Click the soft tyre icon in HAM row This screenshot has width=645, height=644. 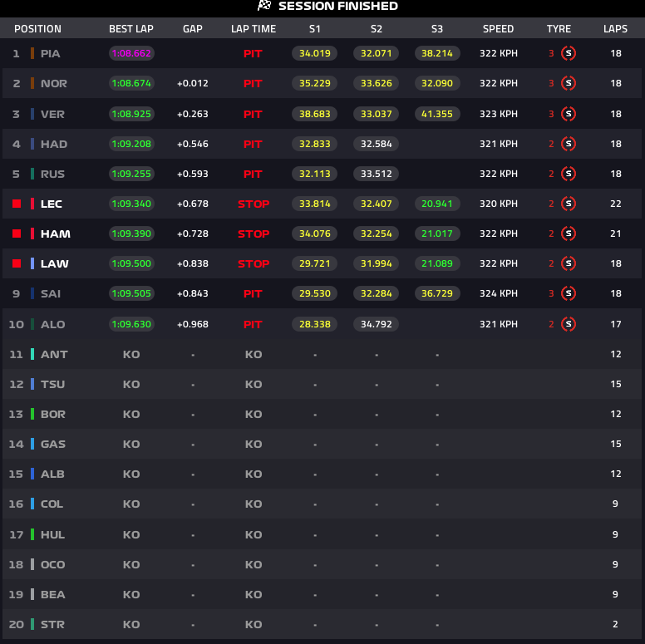point(568,234)
